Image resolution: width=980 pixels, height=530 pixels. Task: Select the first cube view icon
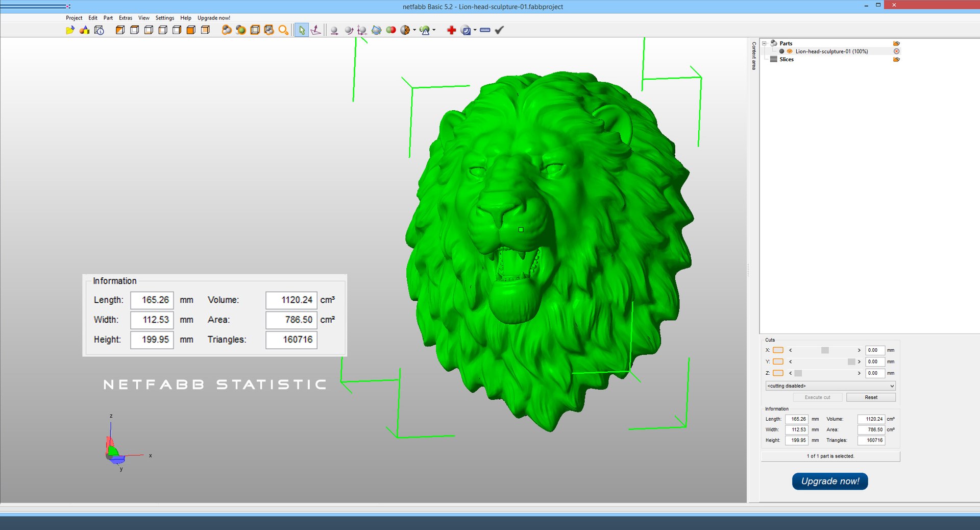coord(120,30)
